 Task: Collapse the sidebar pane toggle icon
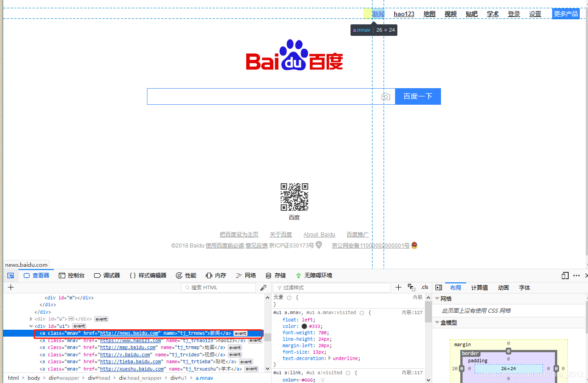click(x=439, y=287)
